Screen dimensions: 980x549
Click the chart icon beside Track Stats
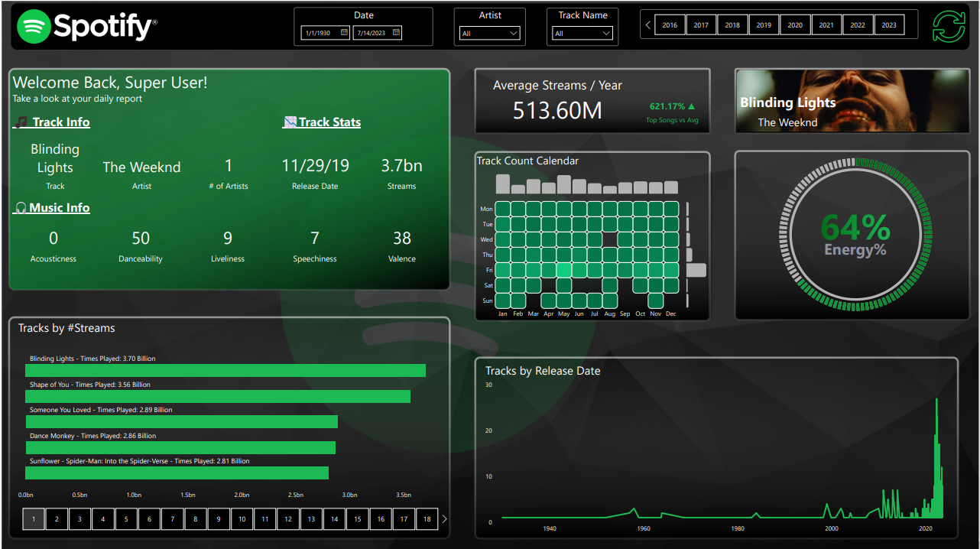(x=290, y=122)
